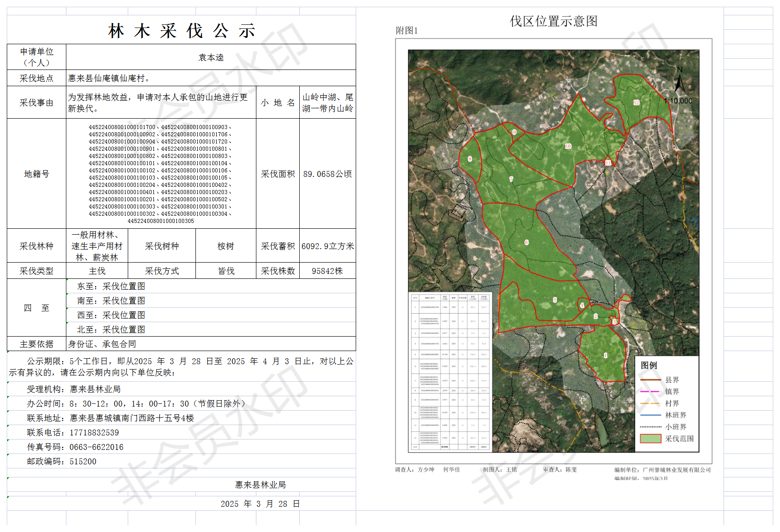Select the 小地名 label cell
The image size is (780, 532).
click(278, 102)
